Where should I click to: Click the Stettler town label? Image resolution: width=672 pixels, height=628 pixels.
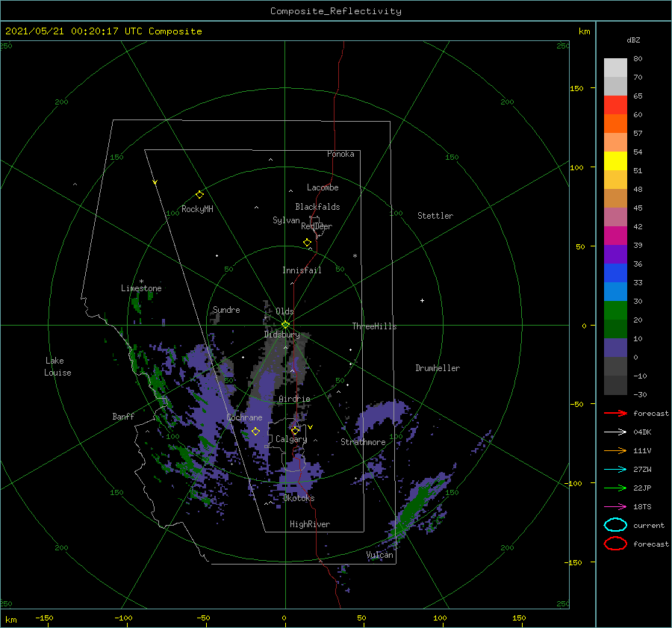435,216
